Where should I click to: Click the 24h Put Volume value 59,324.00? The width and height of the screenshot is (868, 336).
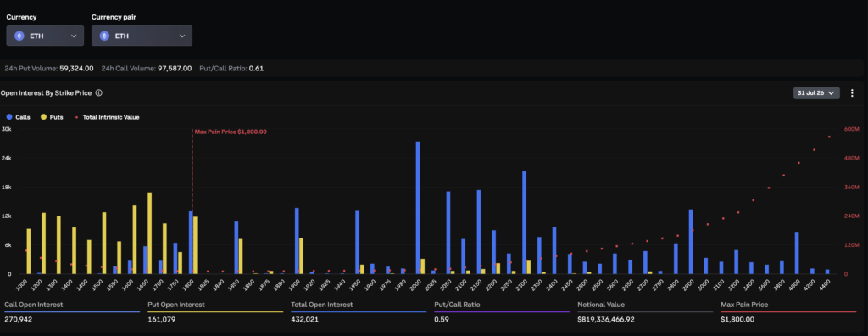[x=76, y=68]
